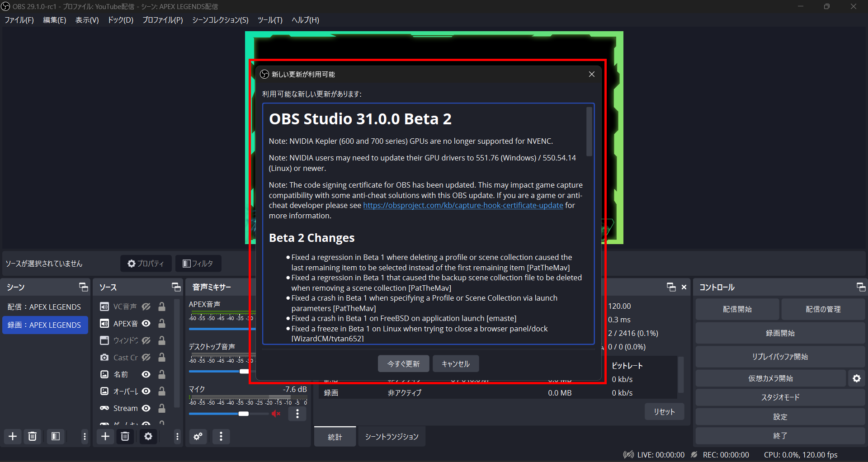Open the ファイル(F) menu
This screenshot has height=462, width=868.
click(19, 20)
